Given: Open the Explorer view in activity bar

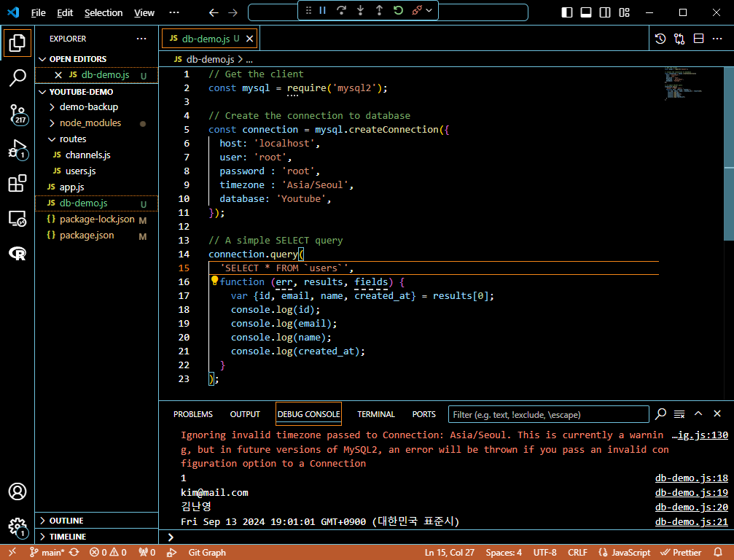Looking at the screenshot, I should coord(17,42).
